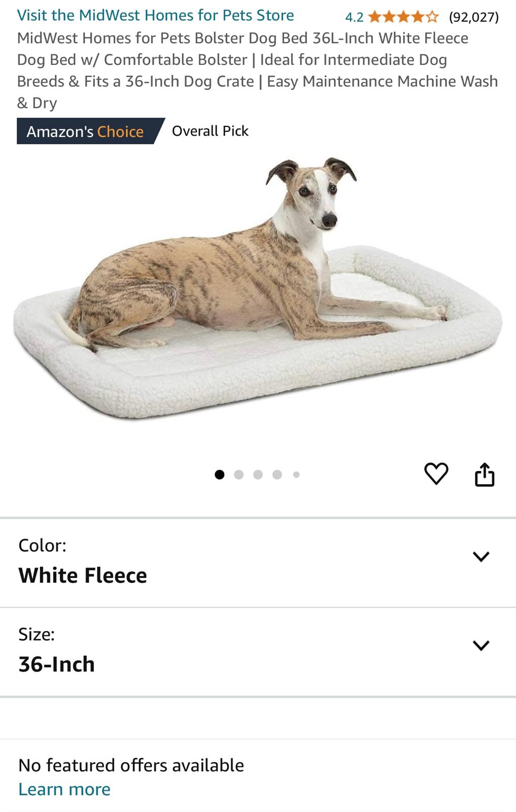Jump to second product image dot
Viewport: 516px width, 812px height.
(x=238, y=475)
